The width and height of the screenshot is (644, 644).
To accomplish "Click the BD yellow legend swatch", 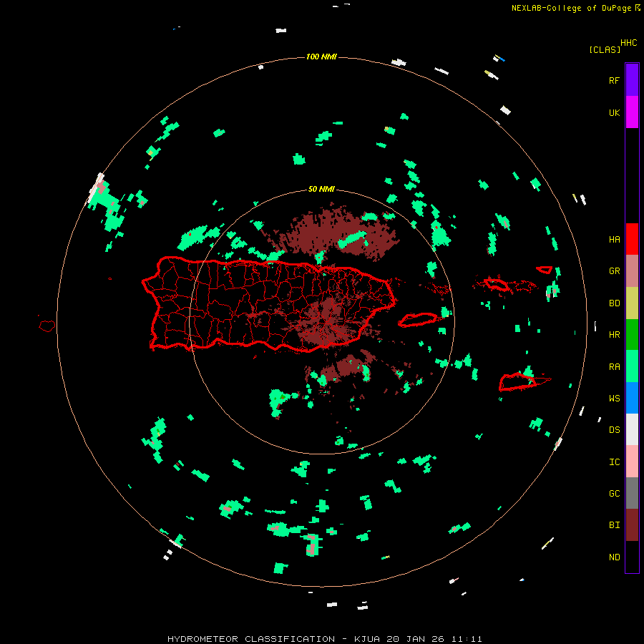I will click(x=632, y=303).
